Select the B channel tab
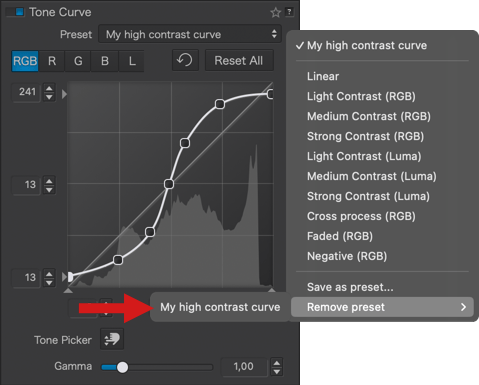479x385 pixels. [x=105, y=61]
